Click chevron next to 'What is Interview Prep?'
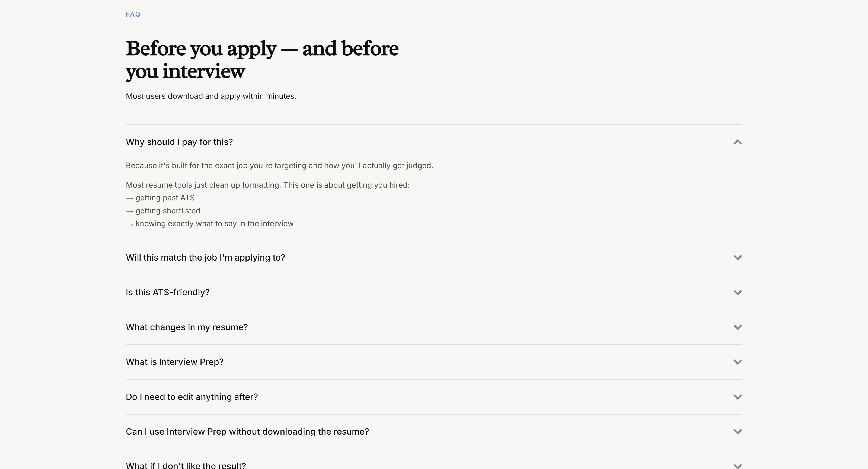The width and height of the screenshot is (868, 469). coord(737,362)
